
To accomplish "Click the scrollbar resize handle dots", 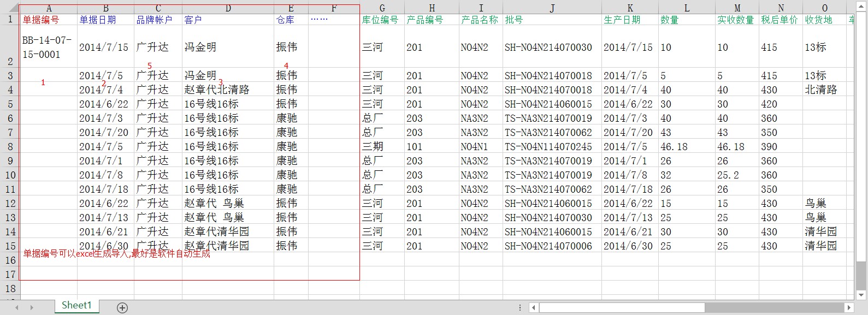I will [519, 308].
